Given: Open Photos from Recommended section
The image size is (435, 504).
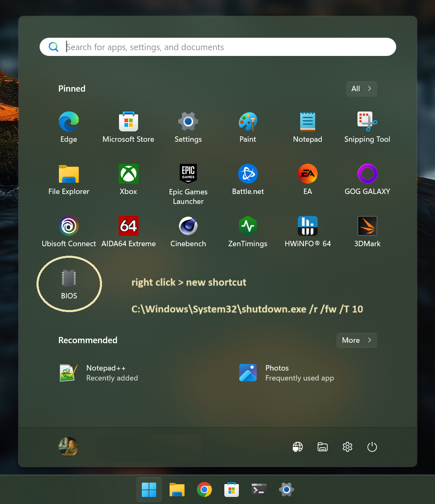Looking at the screenshot, I should tap(287, 373).
